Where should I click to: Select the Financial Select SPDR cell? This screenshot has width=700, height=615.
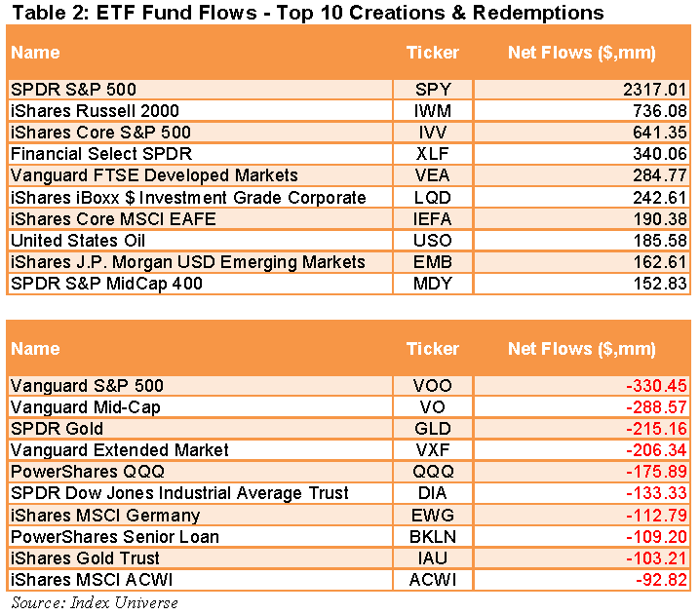(x=100, y=154)
